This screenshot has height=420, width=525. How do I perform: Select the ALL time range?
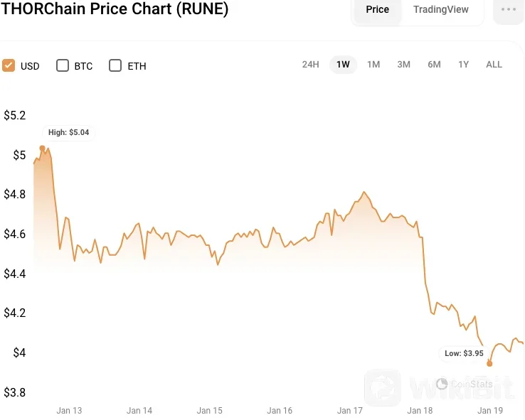[x=494, y=65]
